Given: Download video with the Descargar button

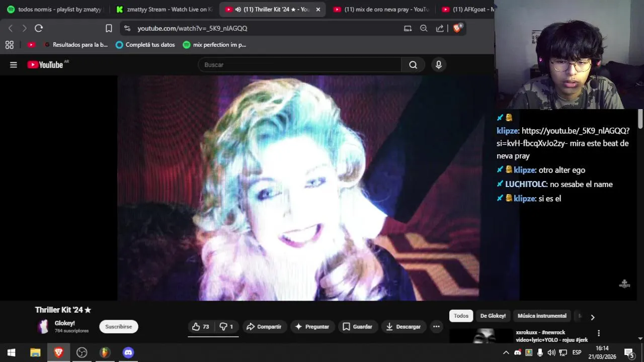Looking at the screenshot, I should 404,327.
